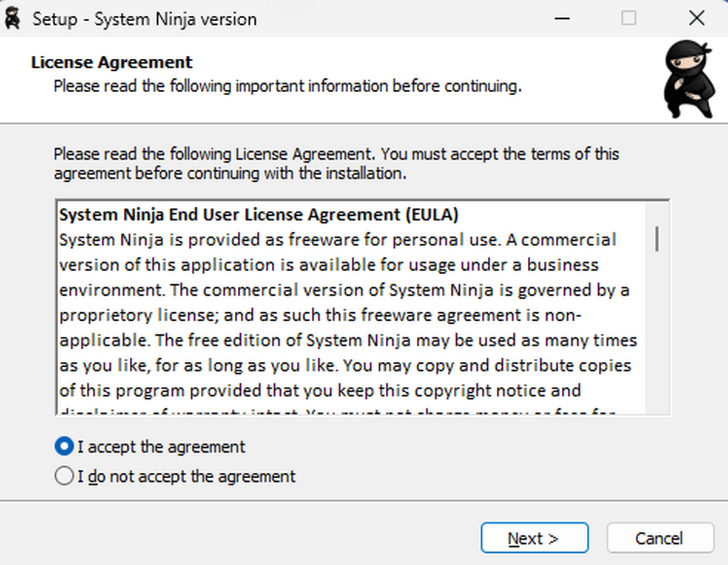Image resolution: width=728 pixels, height=565 pixels.
Task: Cancel the System Ninja setup
Action: click(x=660, y=538)
